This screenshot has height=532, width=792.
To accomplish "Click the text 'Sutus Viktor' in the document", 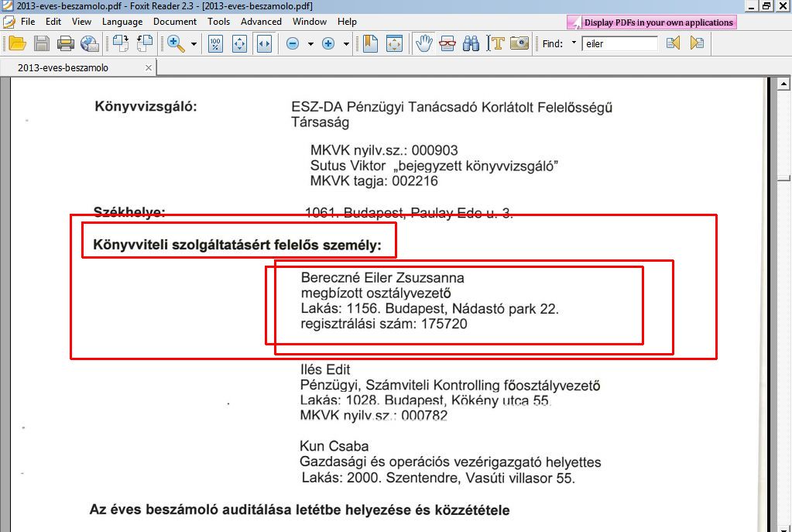I will [348, 166].
